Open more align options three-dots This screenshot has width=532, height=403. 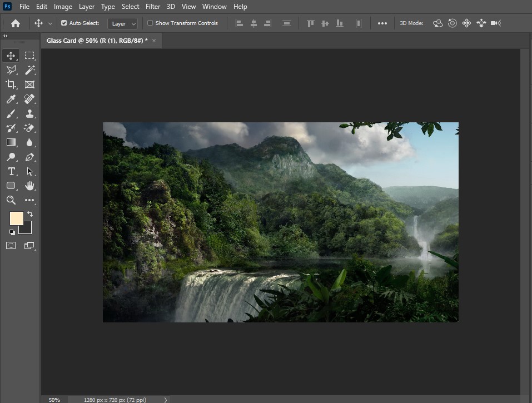tap(382, 23)
